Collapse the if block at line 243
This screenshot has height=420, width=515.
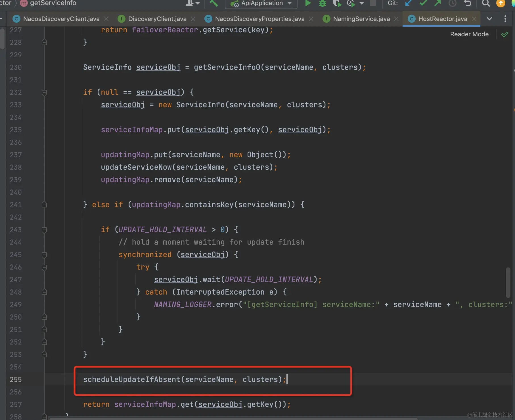(44, 230)
